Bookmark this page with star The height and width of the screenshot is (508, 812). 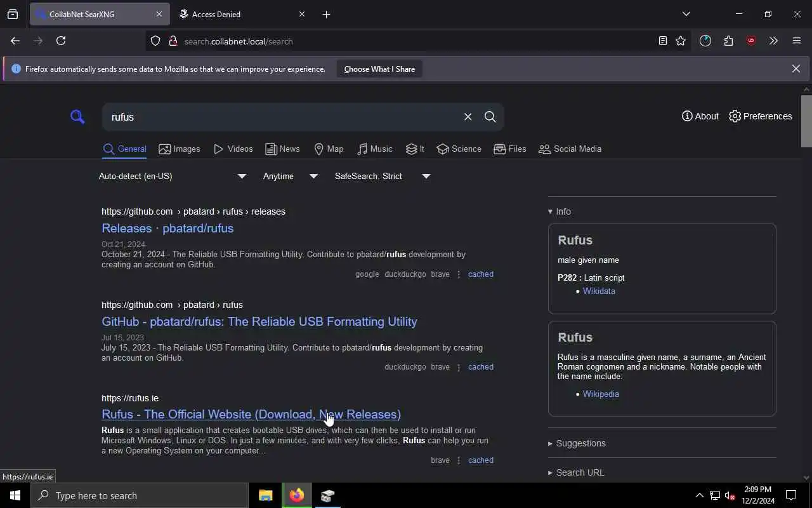click(681, 41)
